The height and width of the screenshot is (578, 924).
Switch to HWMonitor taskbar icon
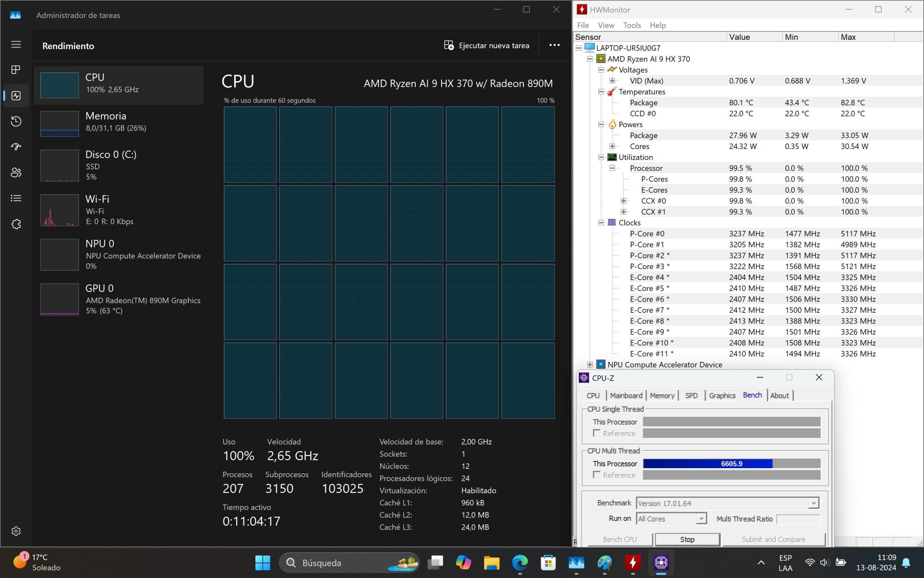click(x=633, y=563)
